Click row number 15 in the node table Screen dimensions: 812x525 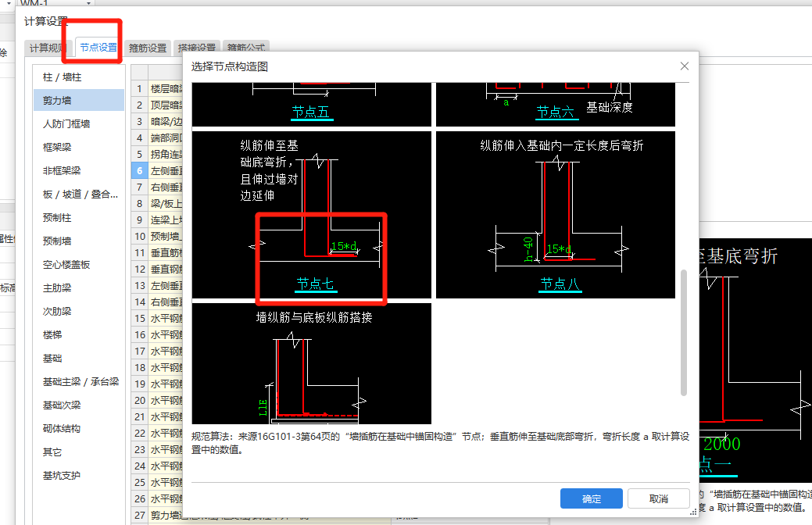[x=139, y=319]
